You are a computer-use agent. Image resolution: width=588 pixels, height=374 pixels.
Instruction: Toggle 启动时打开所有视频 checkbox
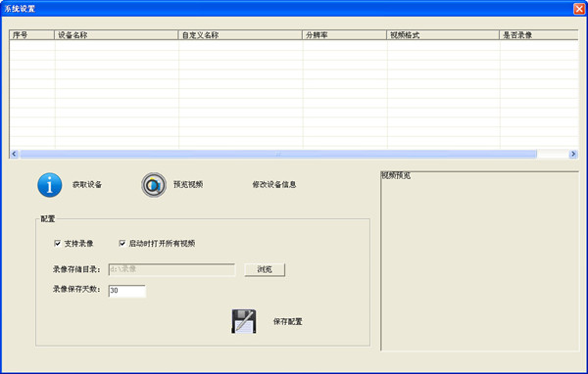[122, 244]
